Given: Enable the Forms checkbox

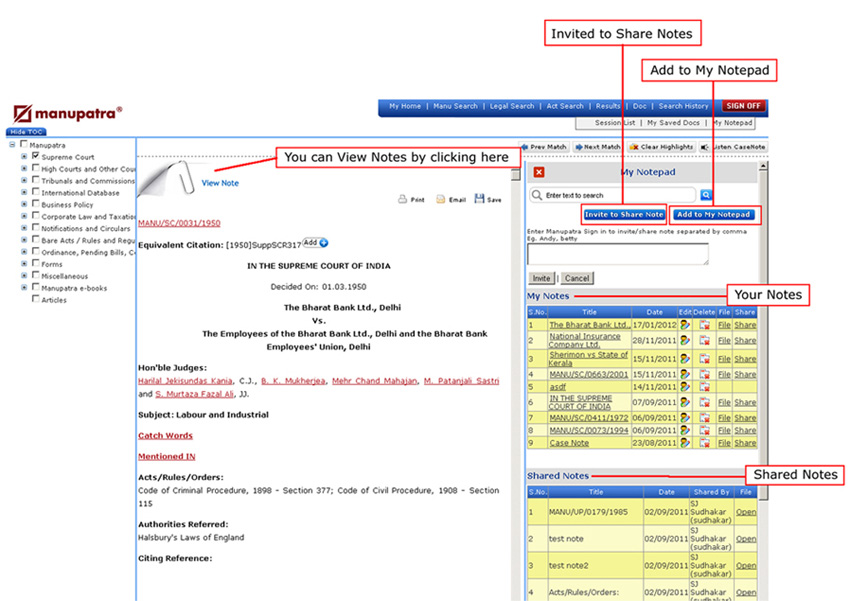Looking at the screenshot, I should 36,263.
